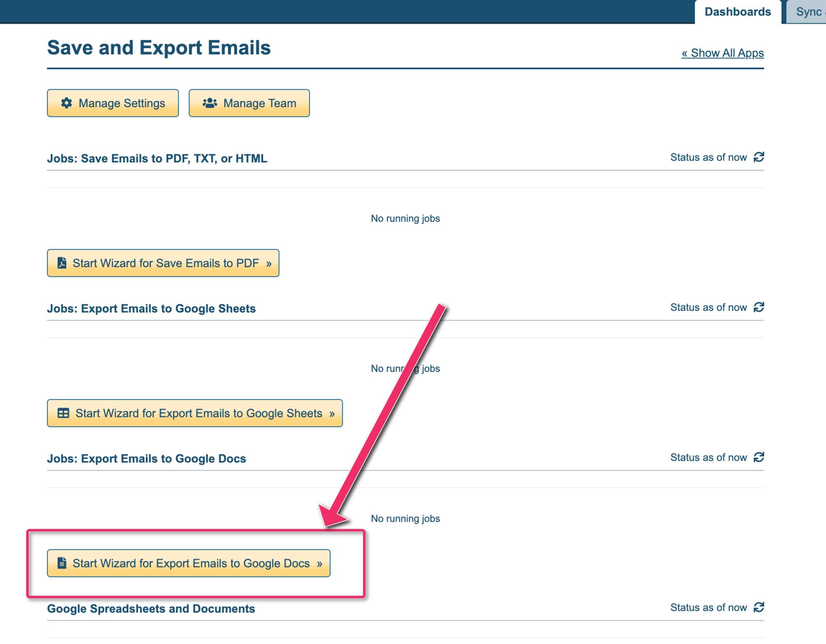Click the document icon in Docs wizard button
The width and height of the screenshot is (826, 644).
point(62,563)
